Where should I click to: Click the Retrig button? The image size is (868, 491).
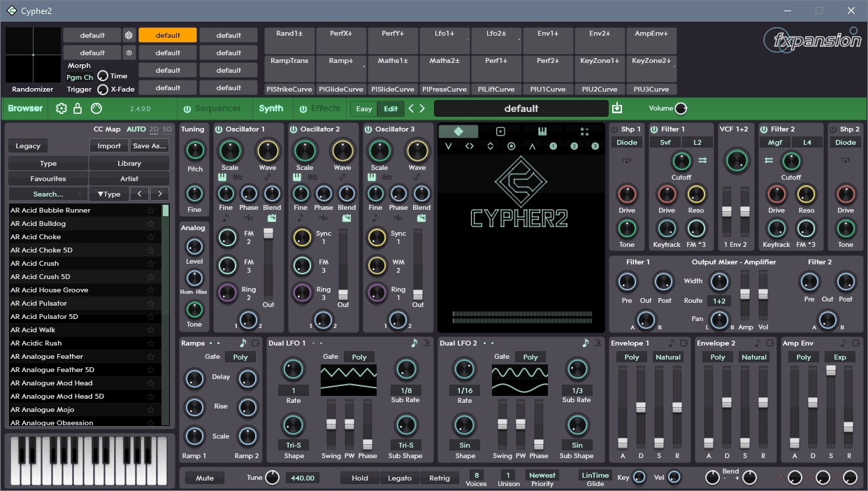[x=440, y=478]
